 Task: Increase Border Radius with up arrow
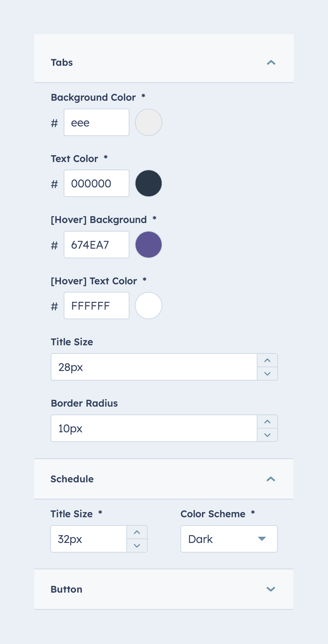(267, 422)
